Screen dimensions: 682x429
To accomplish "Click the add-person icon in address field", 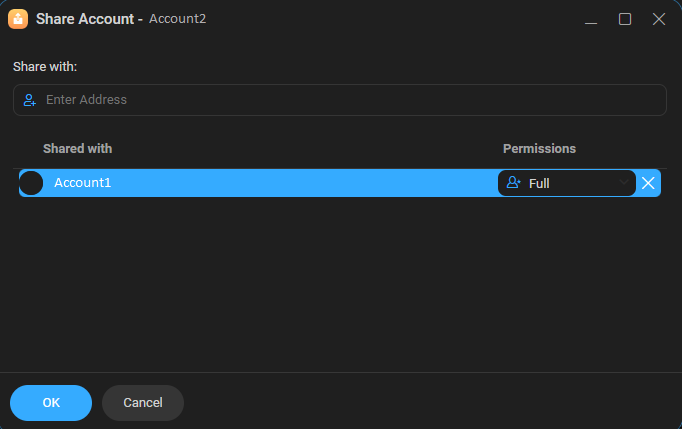I will pyautogui.click(x=30, y=100).
